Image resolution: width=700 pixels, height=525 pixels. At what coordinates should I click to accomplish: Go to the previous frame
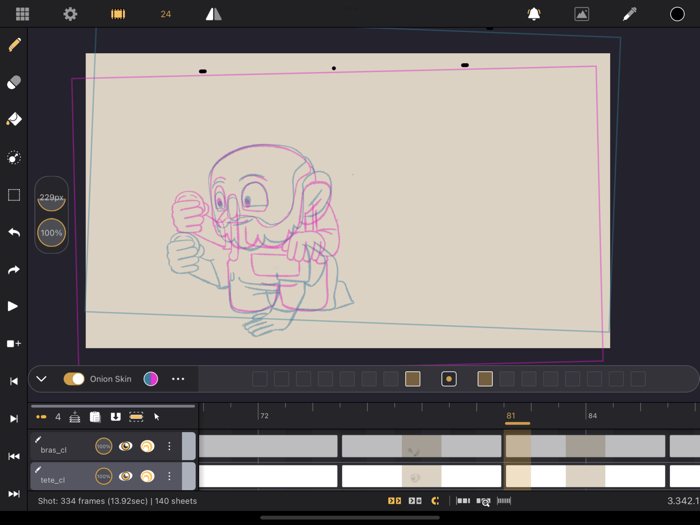pos(14,381)
